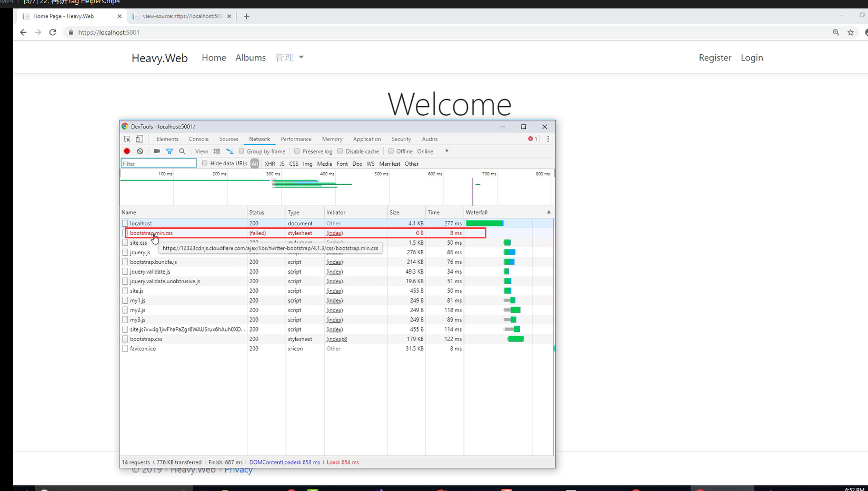Open (index) initiator of bootstrap.min.css
Viewport: 868px width, 491px height.
[x=334, y=233]
